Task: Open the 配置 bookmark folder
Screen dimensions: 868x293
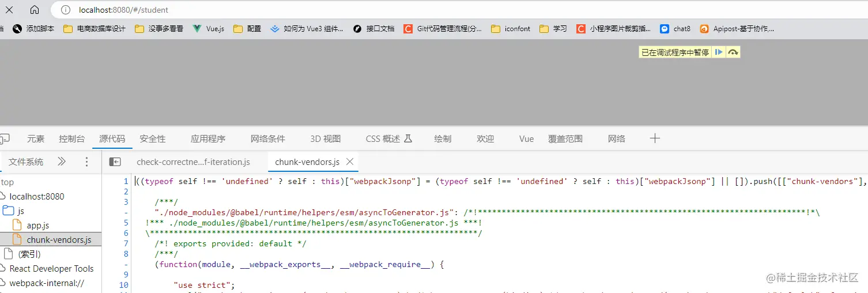Action: [247, 28]
